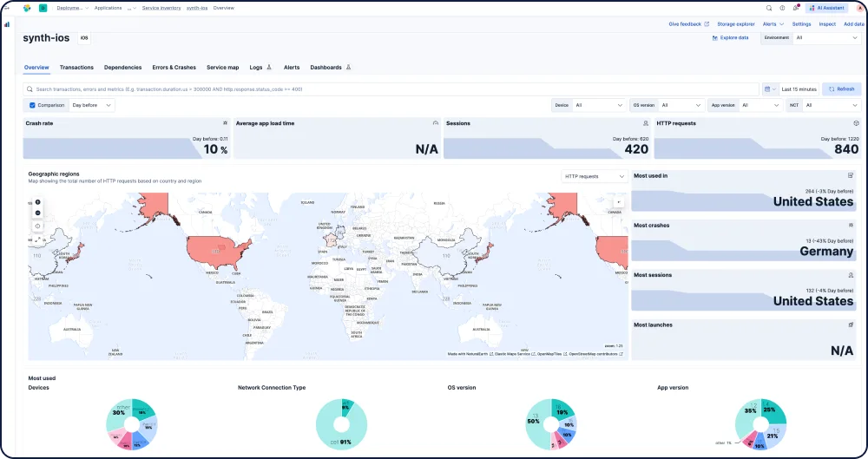Click the Explore data link
Viewport: 868px width, 459px height.
pos(730,37)
